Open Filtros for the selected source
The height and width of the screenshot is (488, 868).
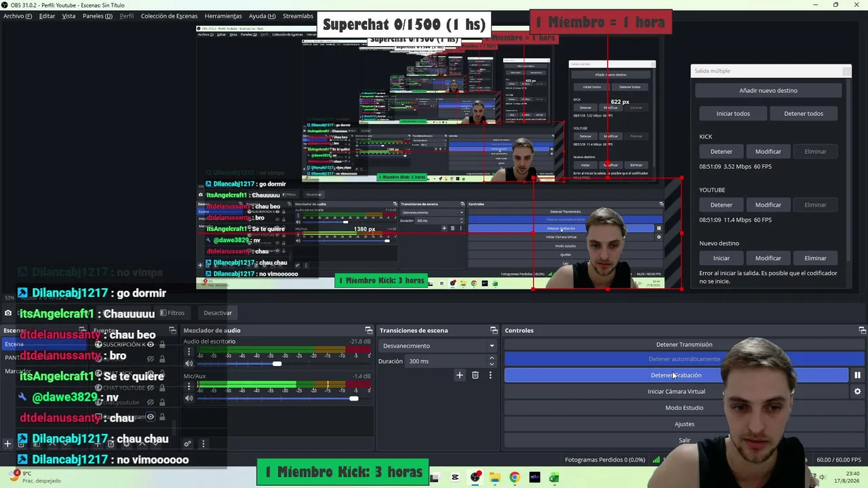(x=172, y=312)
